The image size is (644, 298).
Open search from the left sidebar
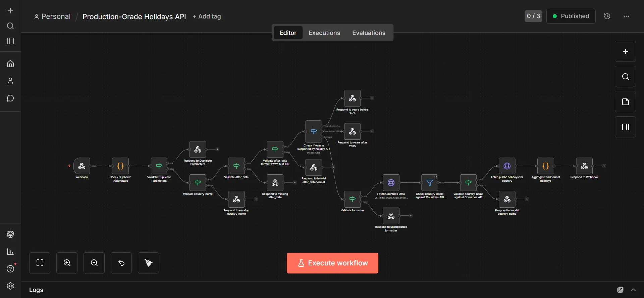tap(10, 26)
